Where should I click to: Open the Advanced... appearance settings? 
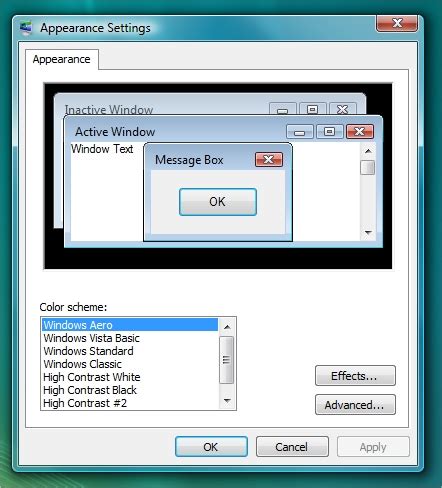coord(355,405)
